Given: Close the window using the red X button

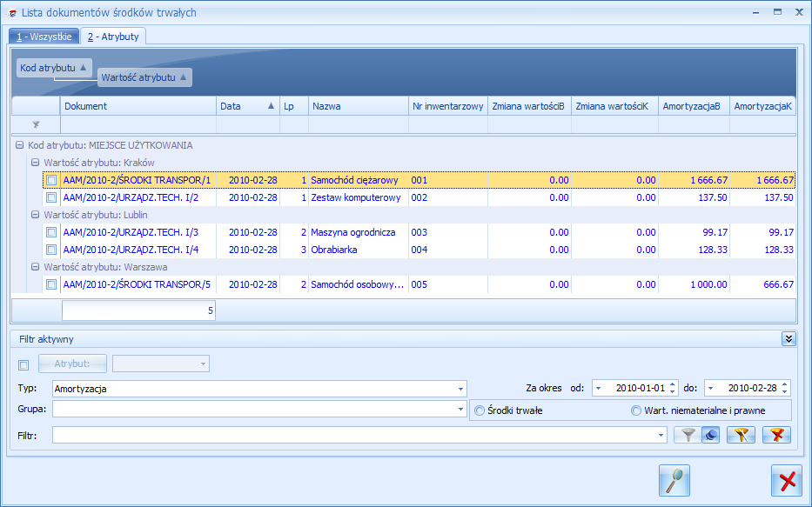Looking at the screenshot, I should coord(787,481).
